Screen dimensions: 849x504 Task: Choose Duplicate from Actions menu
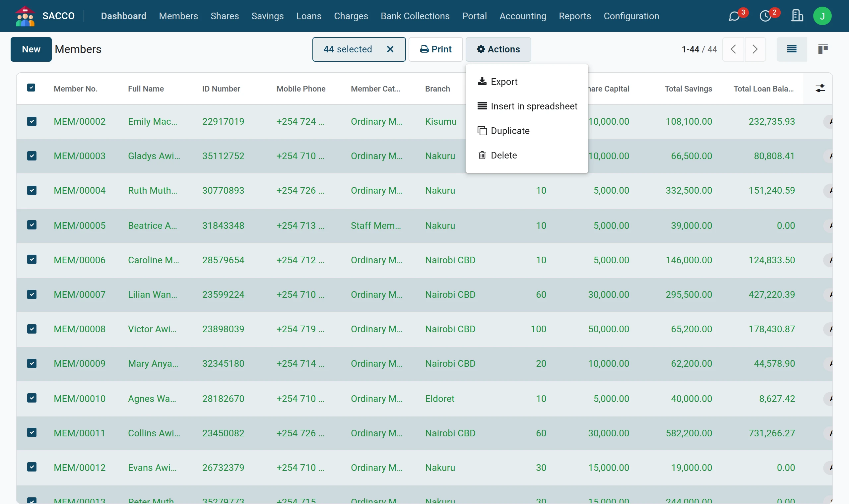point(527,131)
